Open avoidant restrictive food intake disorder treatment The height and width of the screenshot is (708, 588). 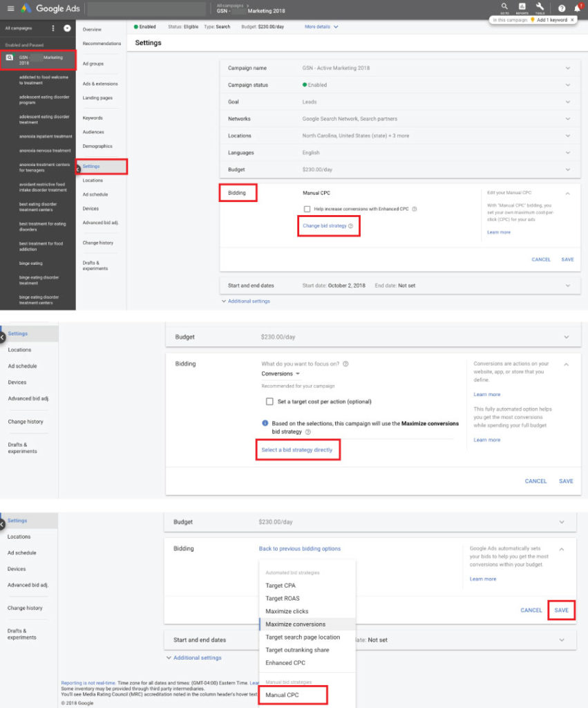(43, 187)
